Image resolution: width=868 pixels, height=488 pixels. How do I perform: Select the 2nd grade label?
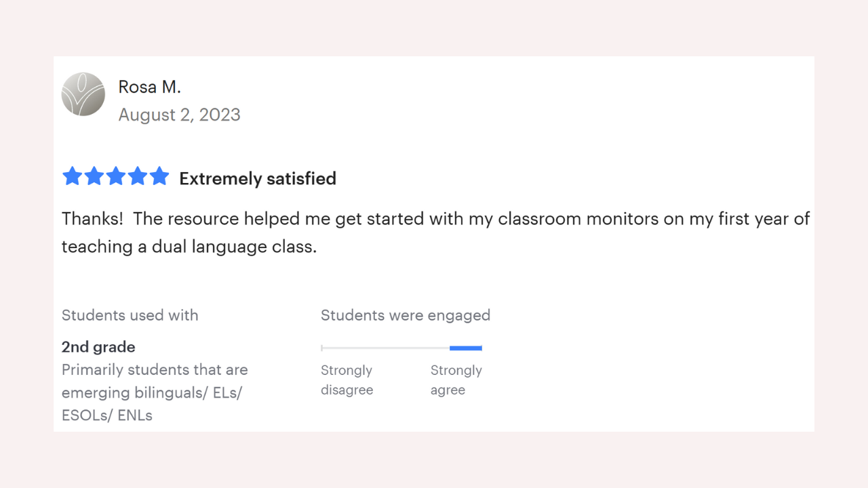tap(98, 347)
